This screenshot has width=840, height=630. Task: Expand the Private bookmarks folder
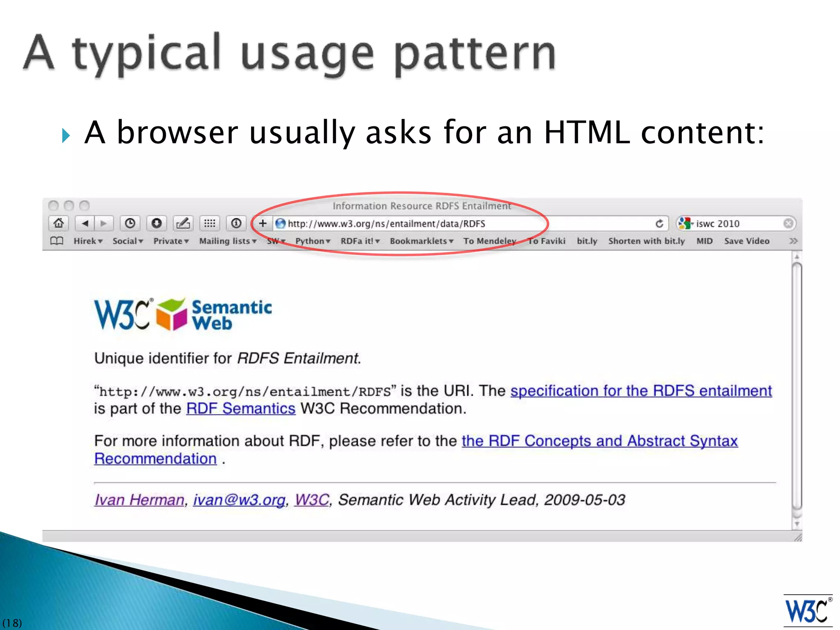pyautogui.click(x=171, y=241)
